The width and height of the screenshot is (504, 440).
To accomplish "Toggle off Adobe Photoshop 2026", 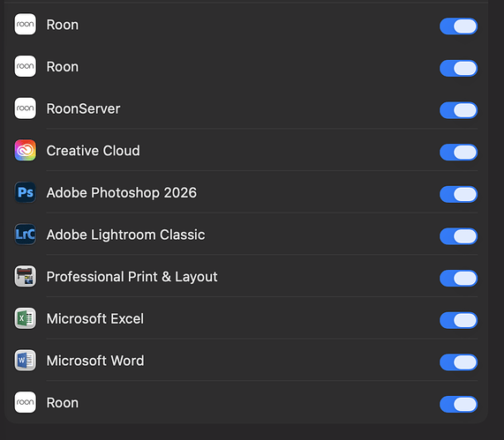I will click(458, 194).
